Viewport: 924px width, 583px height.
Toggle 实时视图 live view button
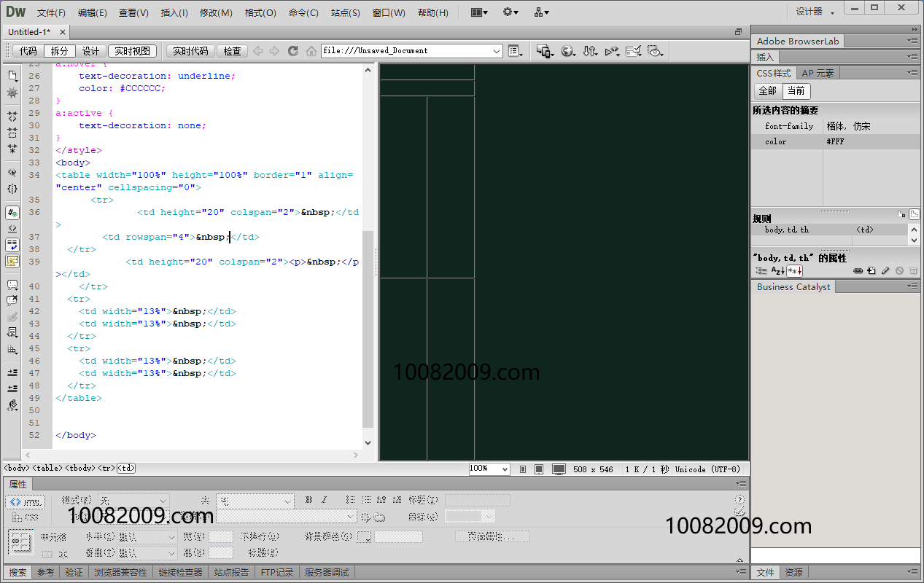click(133, 51)
